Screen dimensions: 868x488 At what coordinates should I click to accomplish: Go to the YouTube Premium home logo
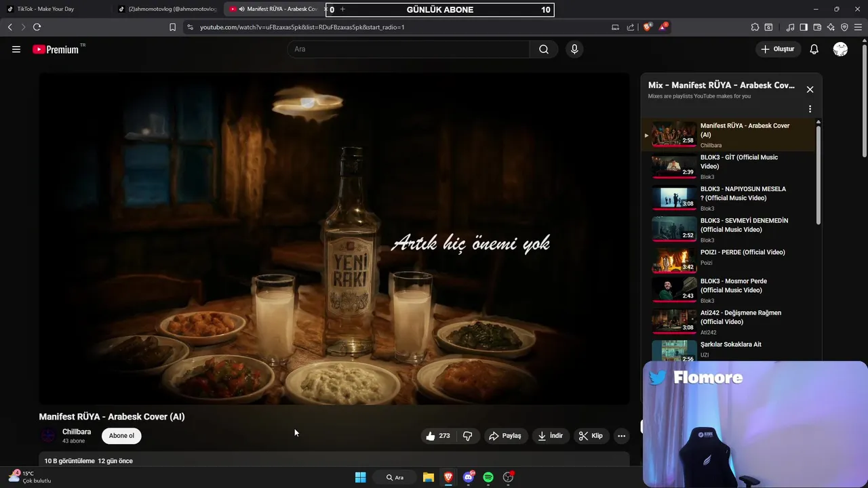(x=56, y=49)
